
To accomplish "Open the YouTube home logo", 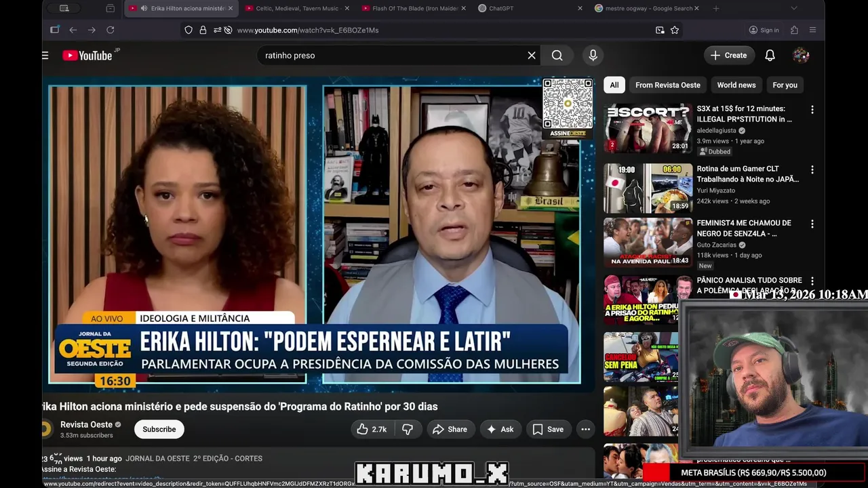I will (87, 56).
